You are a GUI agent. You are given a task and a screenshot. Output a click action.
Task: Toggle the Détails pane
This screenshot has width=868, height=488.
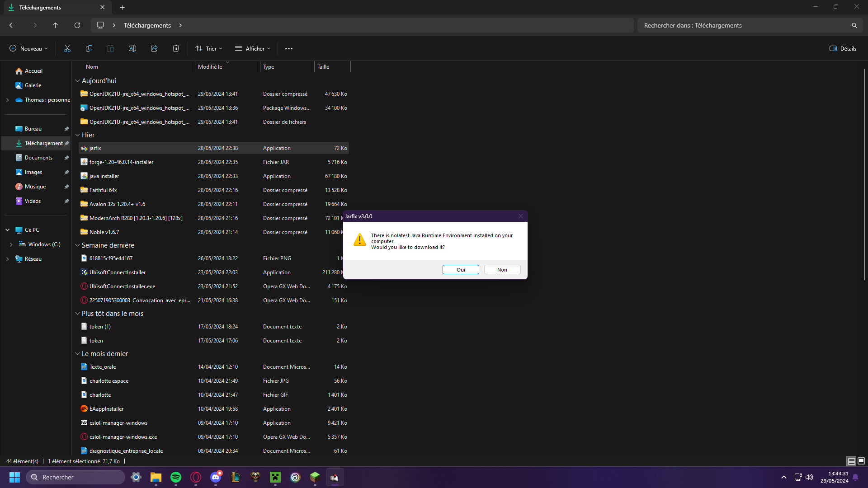(x=843, y=48)
